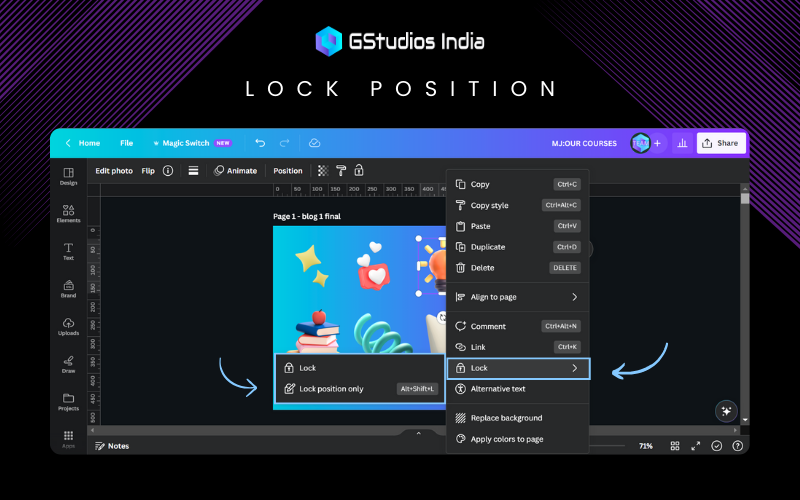Open line weight options icon
Image resolution: width=800 pixels, height=500 pixels.
[193, 171]
